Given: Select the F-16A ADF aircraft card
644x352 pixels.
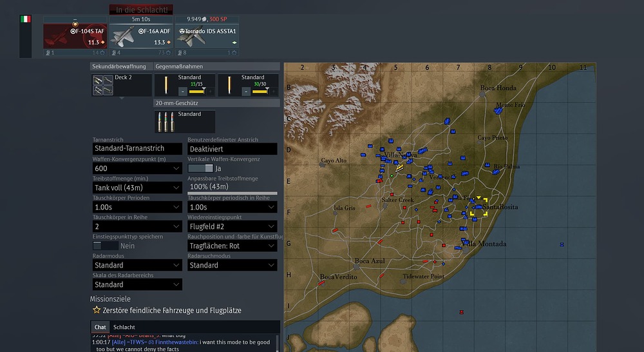Looking at the screenshot, I should pyautogui.click(x=141, y=36).
